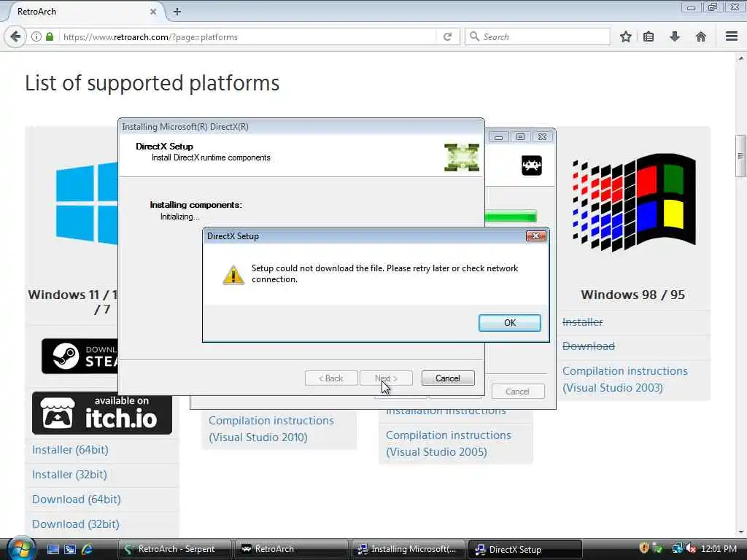
Task: Click the page vertical scrollbar thumb
Action: coord(740,156)
